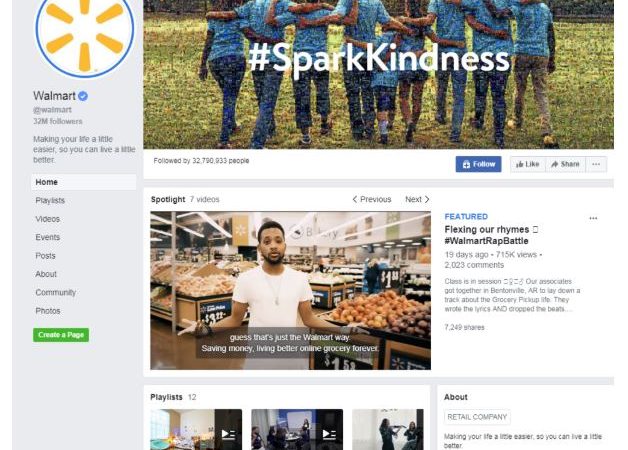Click the Walmart spark profile logo
This screenshot has height=450, width=628.
click(85, 35)
